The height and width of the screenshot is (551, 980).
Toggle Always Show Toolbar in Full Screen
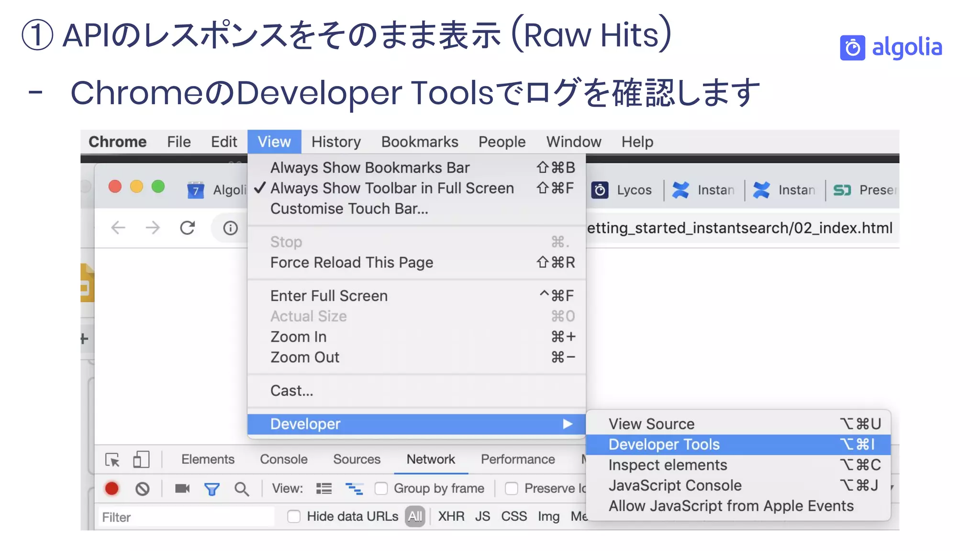(417, 188)
